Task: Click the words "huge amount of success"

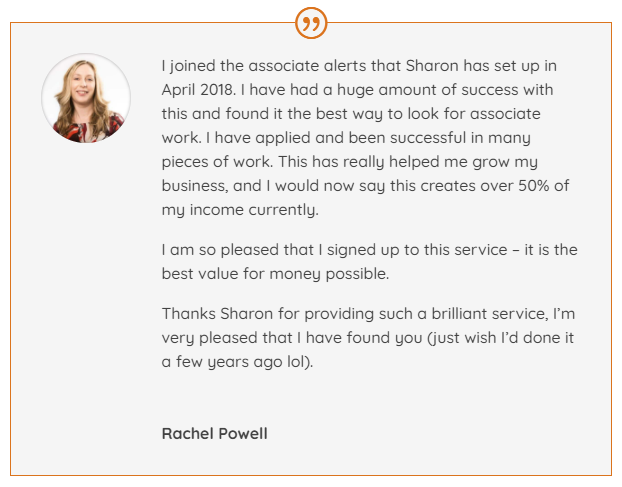Action: click(x=427, y=90)
